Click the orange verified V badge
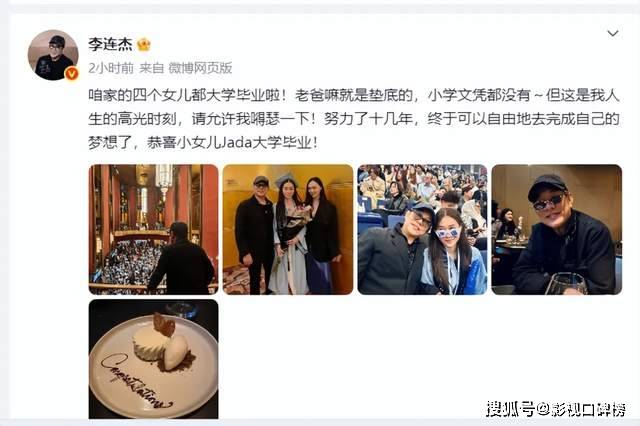This screenshot has height=426, width=640. [72, 73]
